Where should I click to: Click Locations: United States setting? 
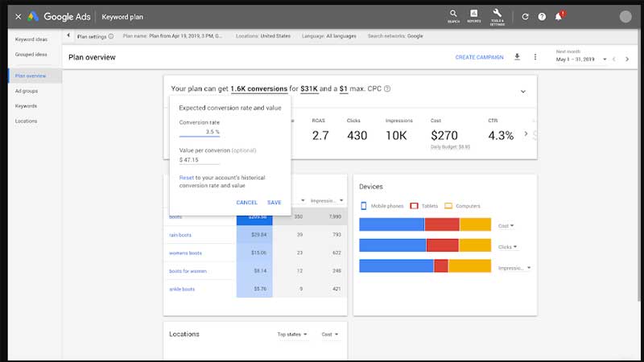coord(263,36)
